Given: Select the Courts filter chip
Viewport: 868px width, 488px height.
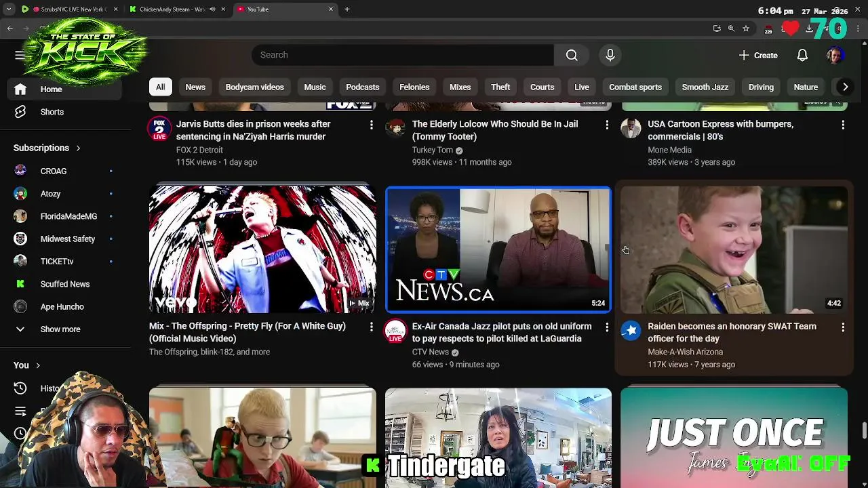Looking at the screenshot, I should (542, 87).
